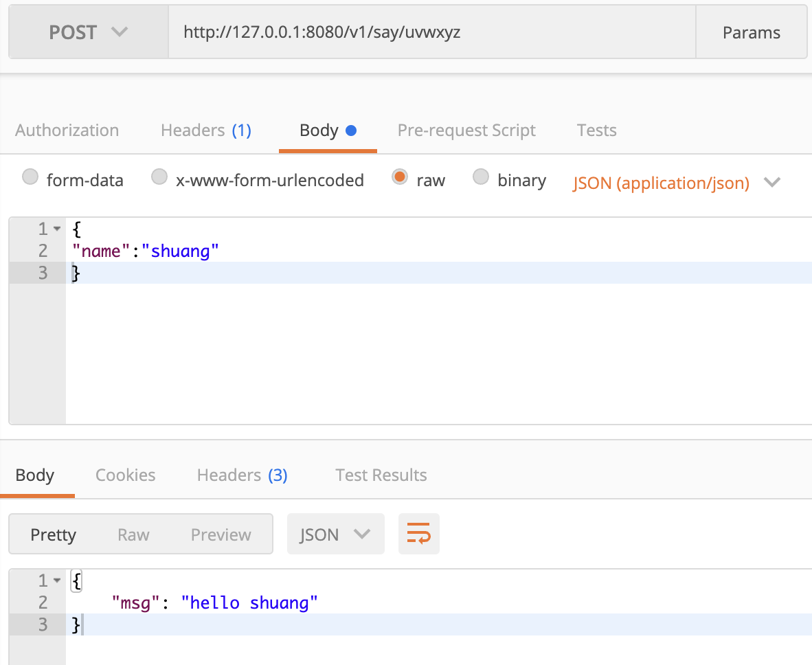Go to the Pre-request Script tab
Image resolution: width=812 pixels, height=665 pixels.
pyautogui.click(x=466, y=131)
